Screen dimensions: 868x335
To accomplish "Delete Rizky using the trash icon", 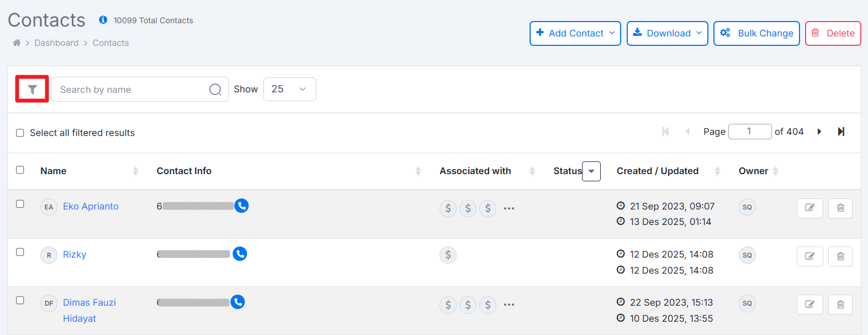I will 840,256.
